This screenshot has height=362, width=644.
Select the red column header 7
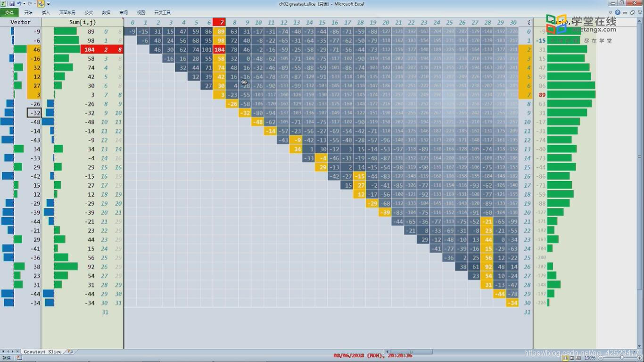pos(219,22)
